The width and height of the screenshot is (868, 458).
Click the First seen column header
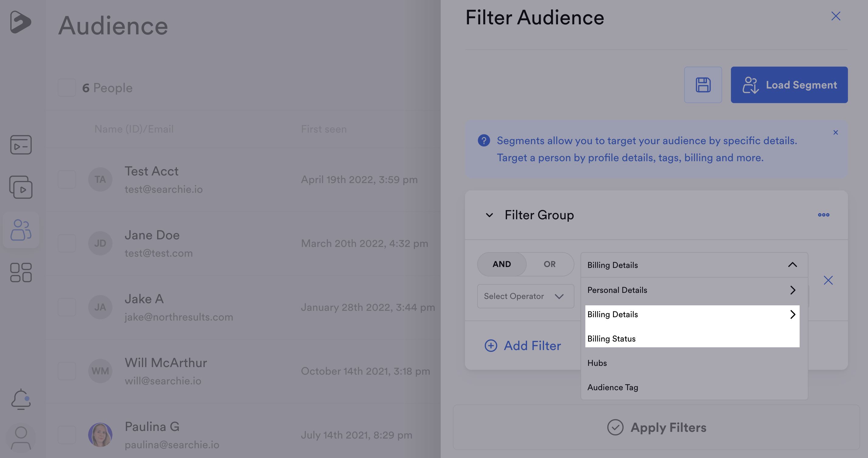(323, 129)
